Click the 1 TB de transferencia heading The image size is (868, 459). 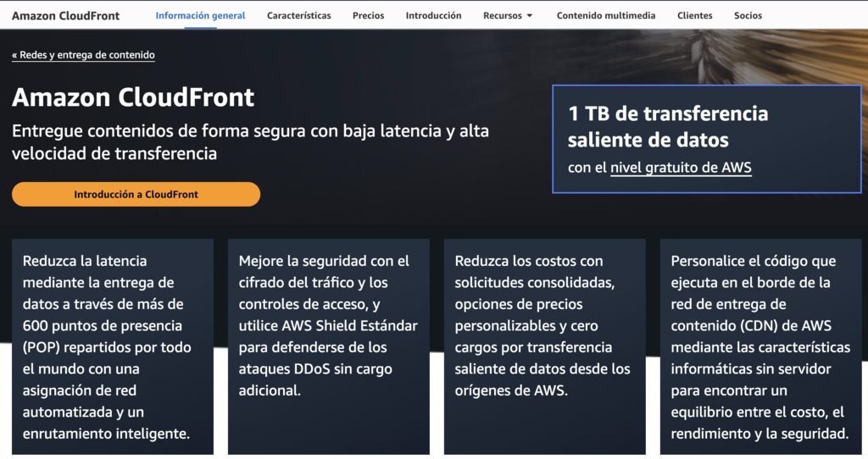coord(668,127)
